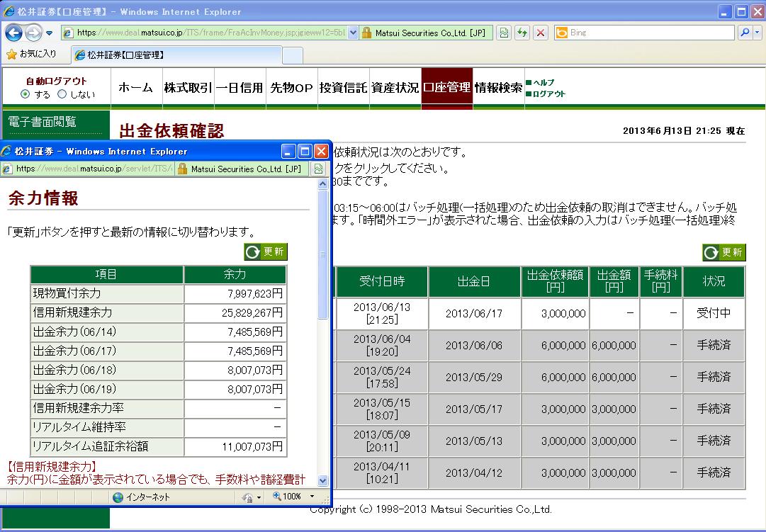Click the security lock icon in popup address bar
Screen dimensions: 766x532
point(182,169)
